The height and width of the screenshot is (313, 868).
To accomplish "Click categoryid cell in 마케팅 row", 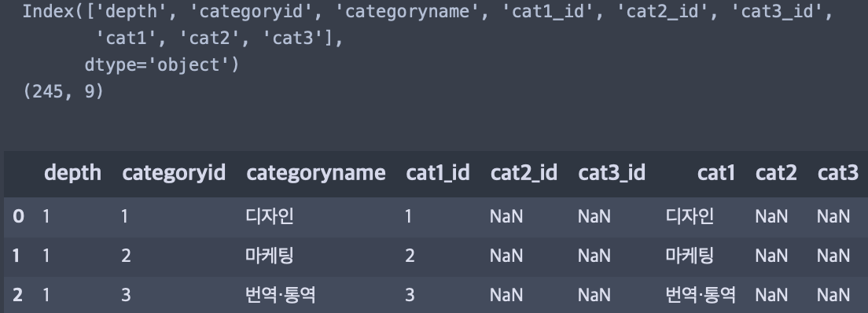I will [126, 256].
